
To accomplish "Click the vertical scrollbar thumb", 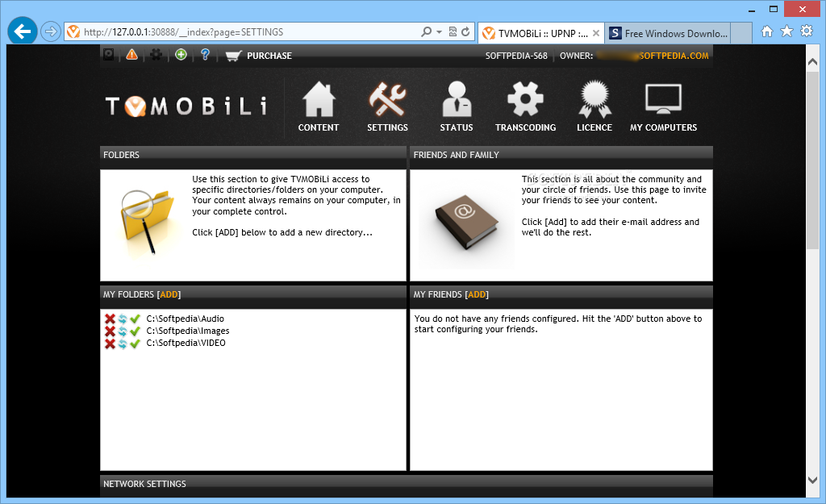I will coord(812,160).
